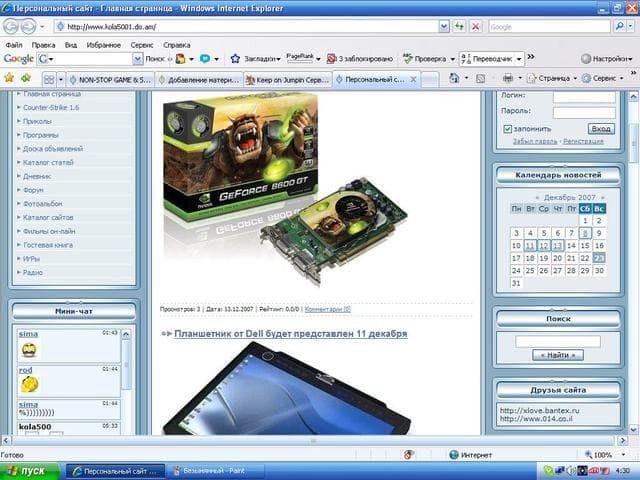Viewport: 640px width, 480px height.
Task: Open the Windows пуск Start button
Action: (29, 471)
